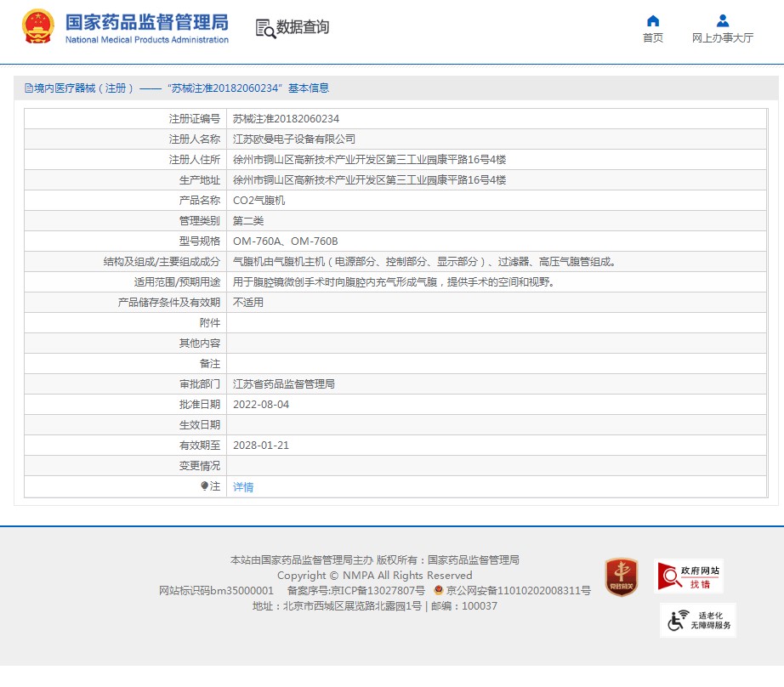Click the 型号规格 row label
This screenshot has height=687, width=784.
(200, 241)
